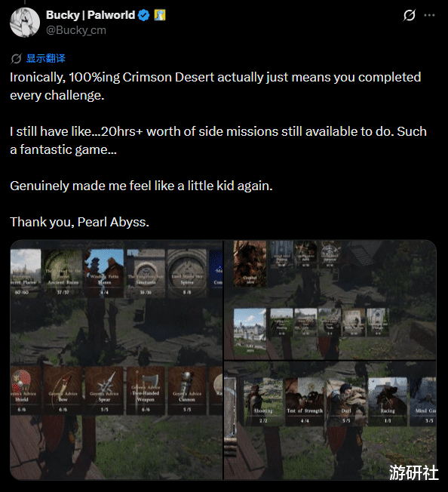Open the @Bucky_cm handle link
This screenshot has height=492, width=448.
(x=76, y=30)
